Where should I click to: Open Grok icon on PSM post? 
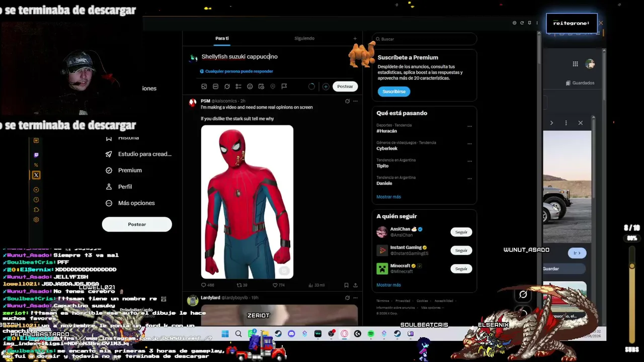coord(347,101)
